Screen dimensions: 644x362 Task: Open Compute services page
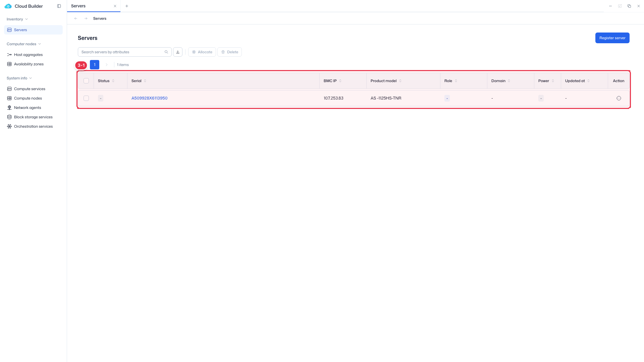[x=33, y=89]
